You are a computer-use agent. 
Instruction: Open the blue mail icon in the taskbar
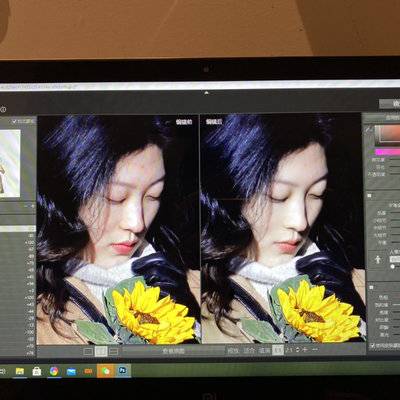[x=71, y=371]
